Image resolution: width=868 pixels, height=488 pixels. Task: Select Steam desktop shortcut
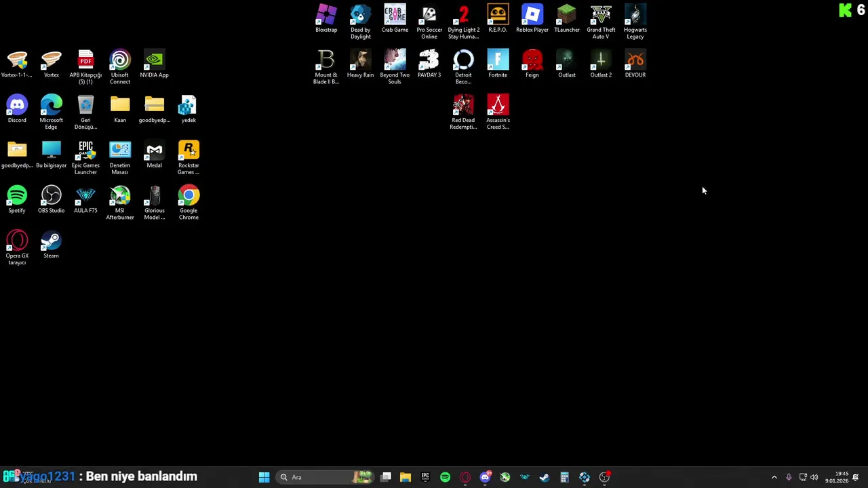[x=51, y=245]
